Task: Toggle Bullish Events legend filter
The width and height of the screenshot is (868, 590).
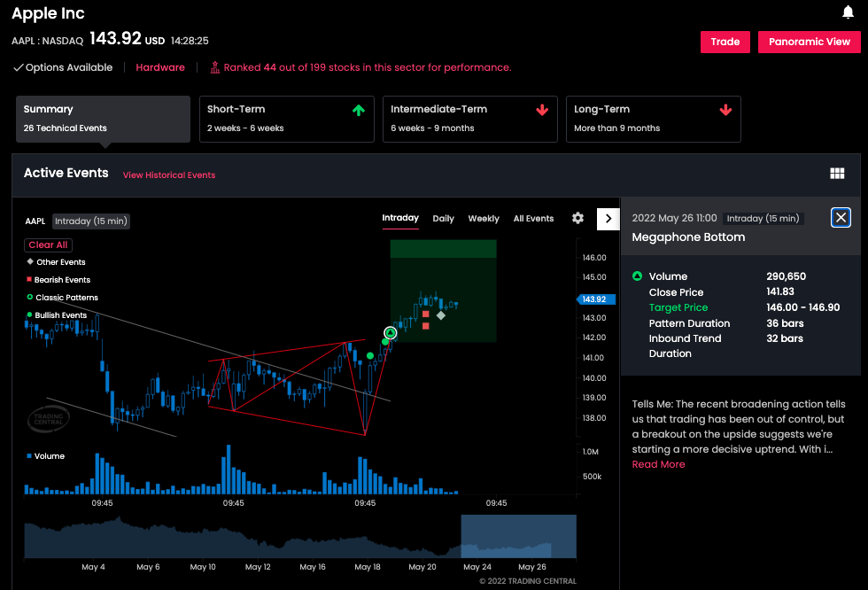Action: tap(57, 314)
